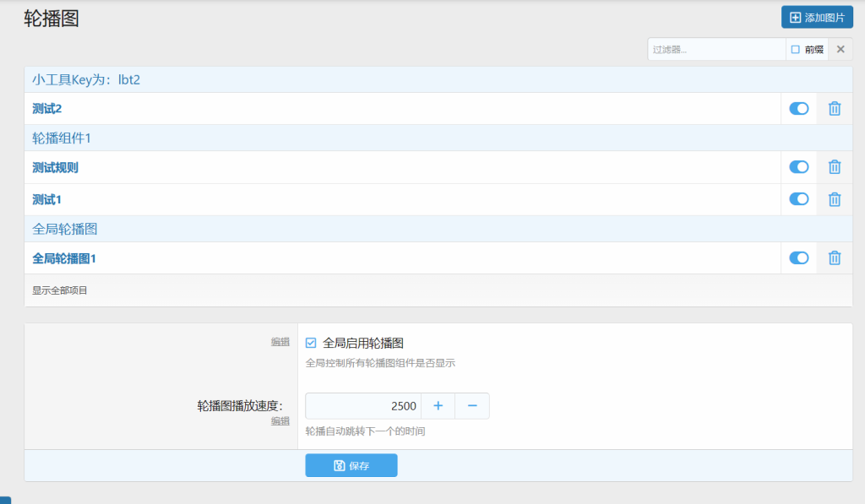Screen dimensions: 865x504
Task: Expand the 全局轮播图 group header
Action: (x=65, y=230)
